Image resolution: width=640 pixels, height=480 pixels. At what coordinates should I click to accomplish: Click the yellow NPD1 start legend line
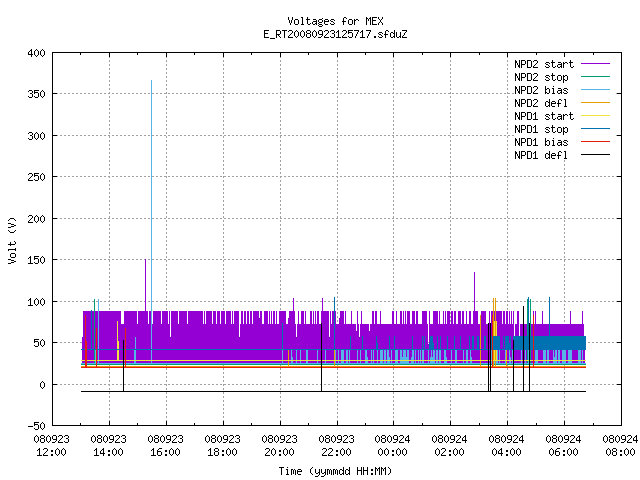[x=595, y=116]
